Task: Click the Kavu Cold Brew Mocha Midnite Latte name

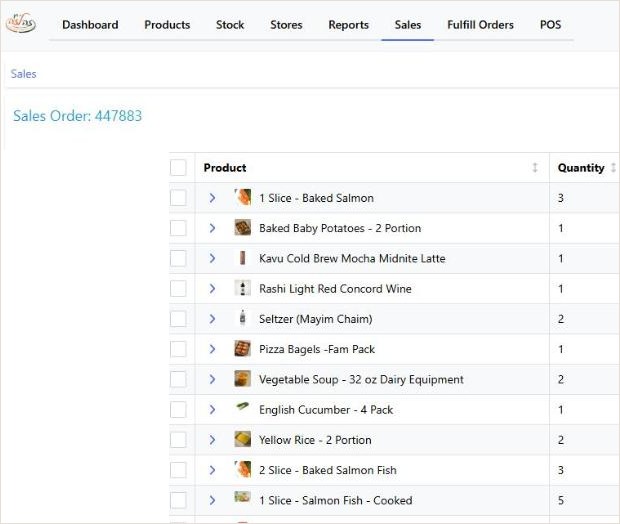Action: pos(352,258)
